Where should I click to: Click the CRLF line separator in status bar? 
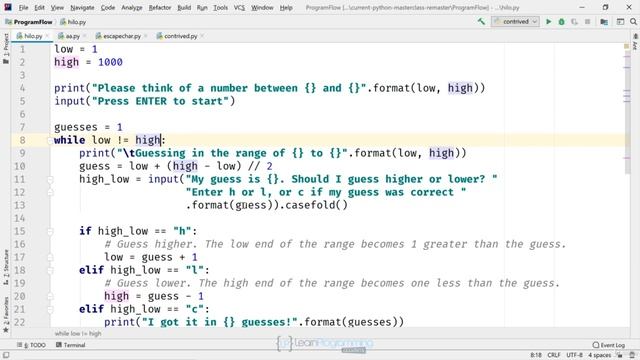pos(553,355)
